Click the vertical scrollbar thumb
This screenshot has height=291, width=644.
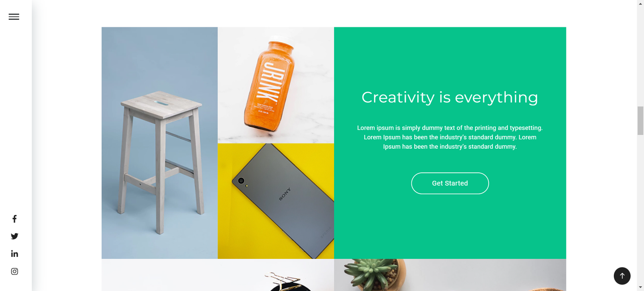(640, 121)
